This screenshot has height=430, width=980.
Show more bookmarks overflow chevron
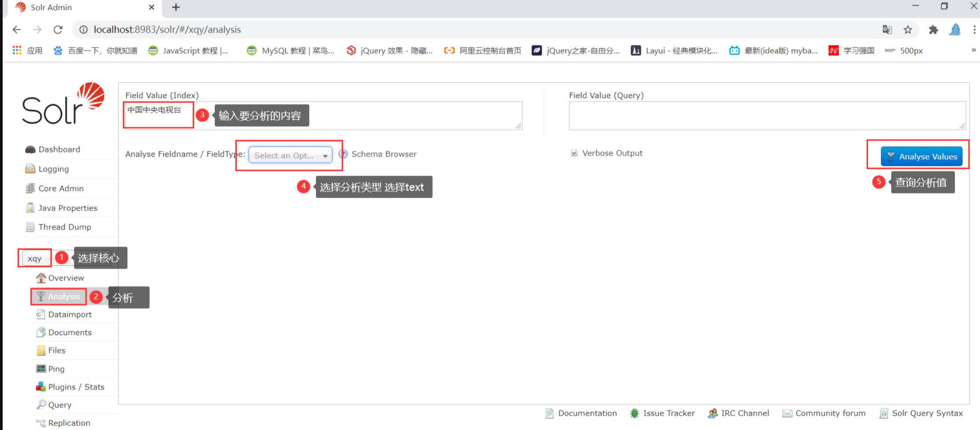coord(973,50)
